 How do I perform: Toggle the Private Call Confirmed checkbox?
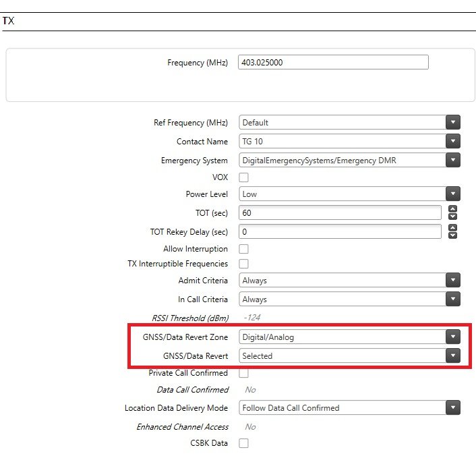pyautogui.click(x=243, y=372)
